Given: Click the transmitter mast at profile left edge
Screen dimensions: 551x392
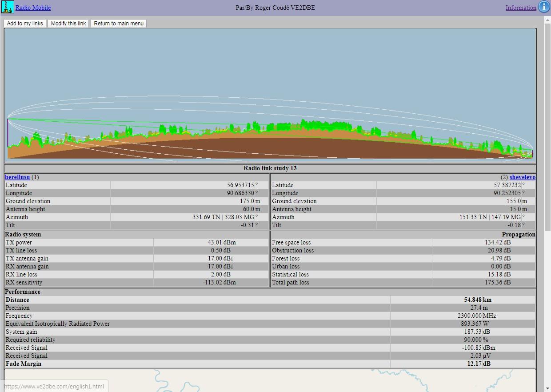Looking at the screenshot, I should [x=8, y=133].
